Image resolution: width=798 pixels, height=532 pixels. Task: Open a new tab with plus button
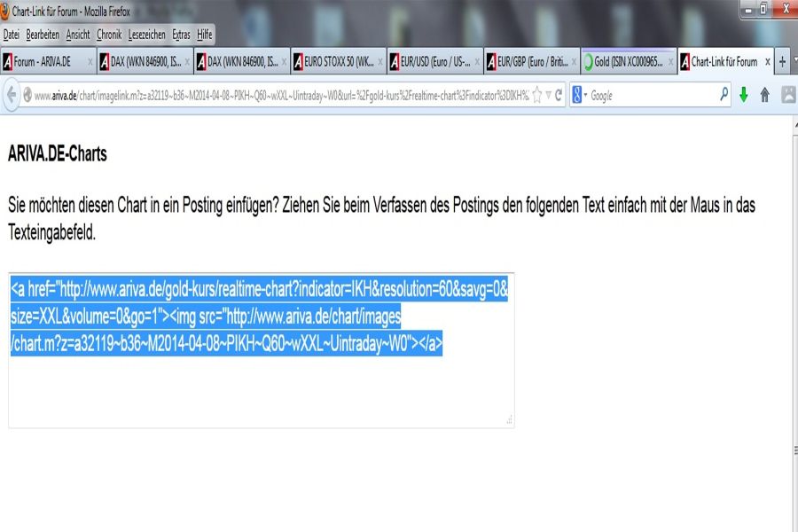pyautogui.click(x=783, y=62)
